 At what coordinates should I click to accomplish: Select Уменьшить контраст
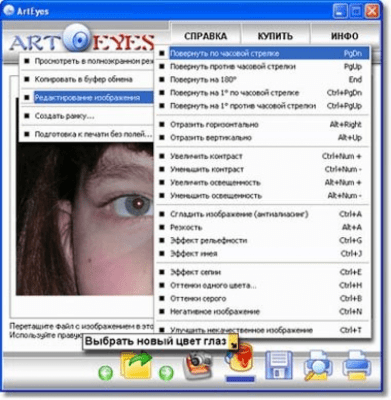263,169
